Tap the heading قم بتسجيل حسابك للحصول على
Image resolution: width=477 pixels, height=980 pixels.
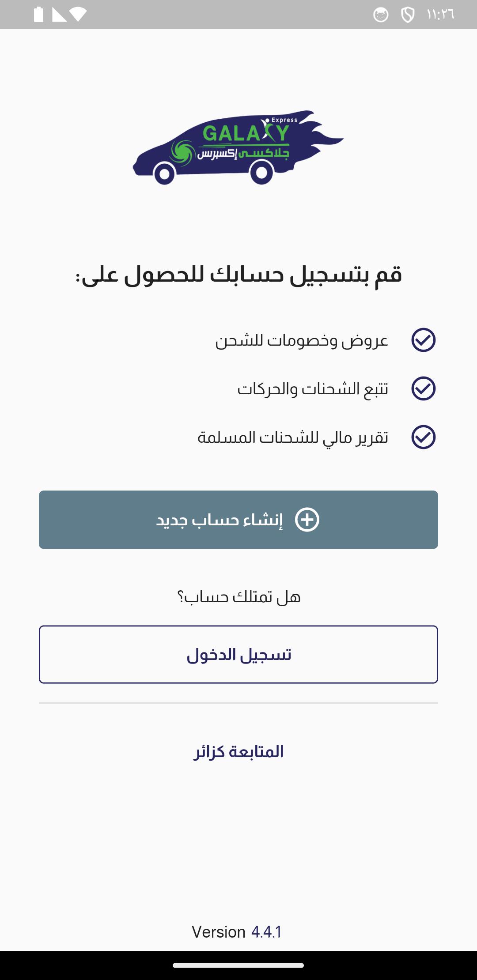(x=238, y=275)
